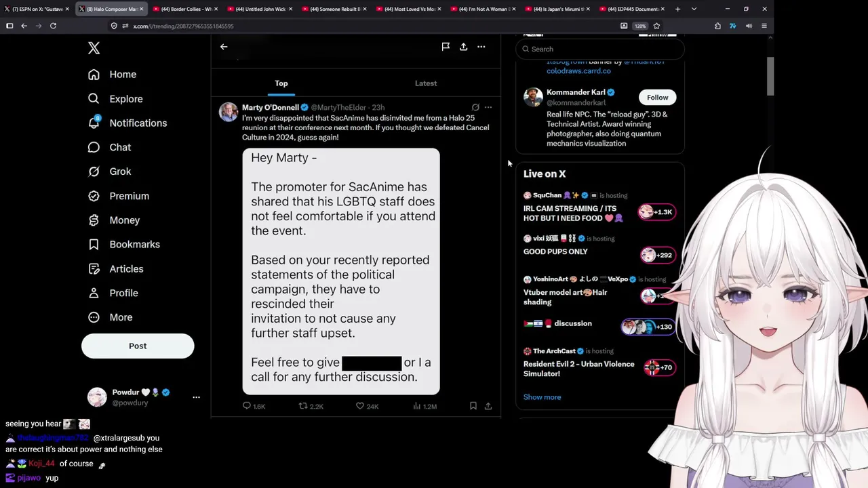Open more options in trending header
Screen dimensions: 868x488
coord(481,47)
